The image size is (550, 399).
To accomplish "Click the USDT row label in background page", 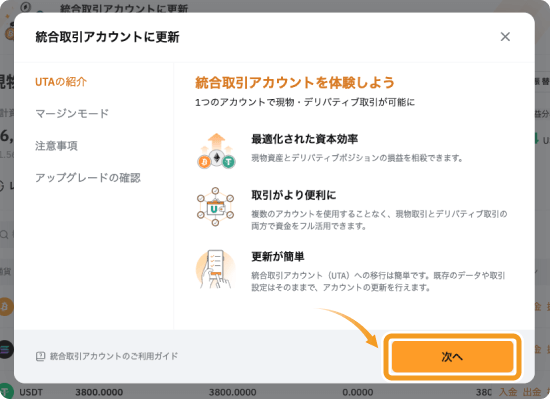I will (x=31, y=392).
